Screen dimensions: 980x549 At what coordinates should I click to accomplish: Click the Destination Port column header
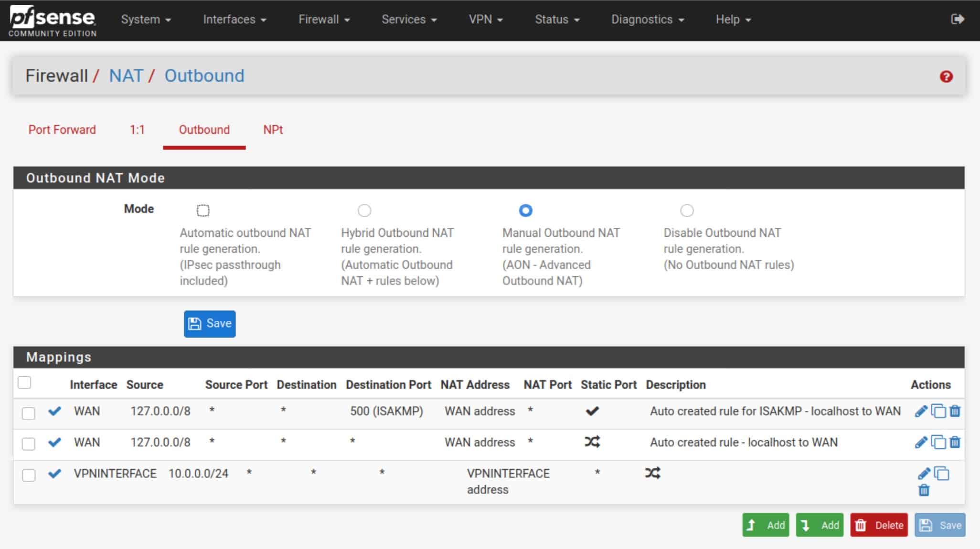click(x=388, y=385)
